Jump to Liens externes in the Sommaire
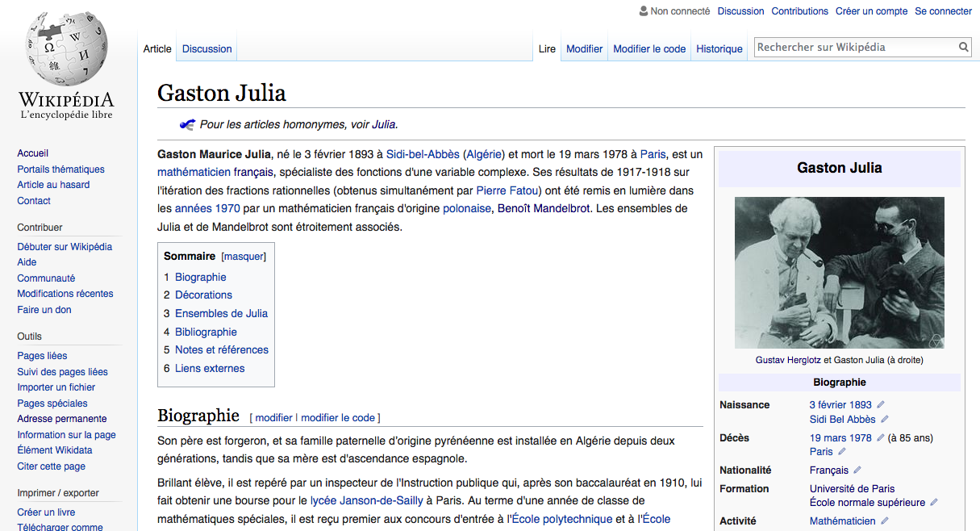Viewport: 980px width, 531px height. 210,369
